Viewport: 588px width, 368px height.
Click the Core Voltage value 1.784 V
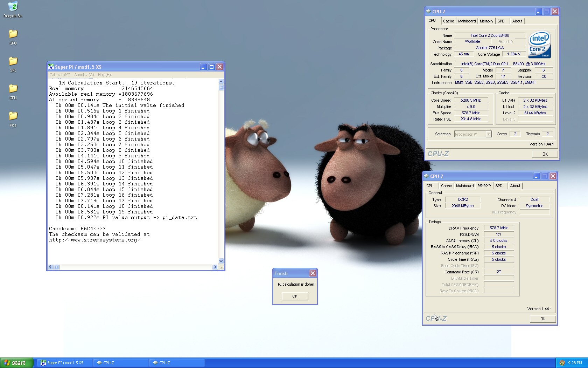click(514, 54)
